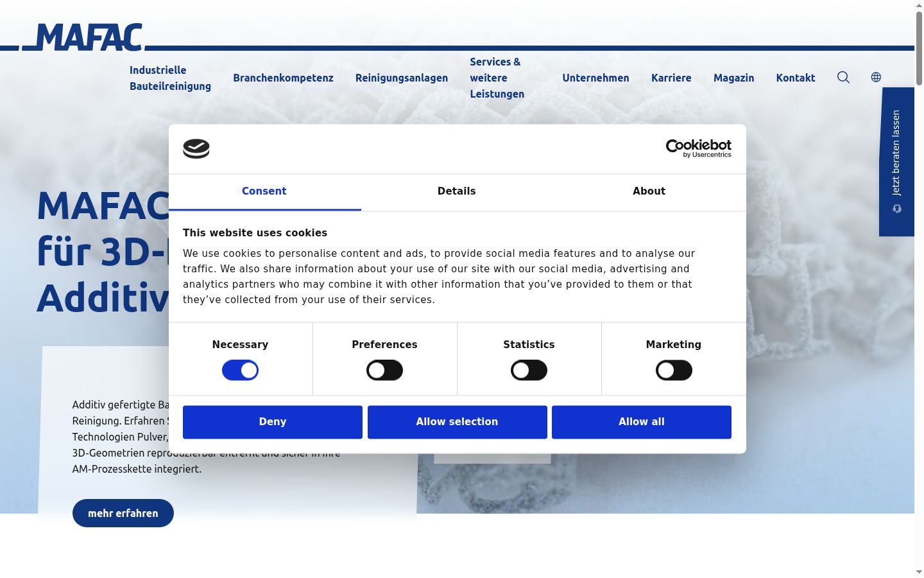The height and width of the screenshot is (578, 924).
Task: Click the Allow selection button
Action: click(x=458, y=422)
